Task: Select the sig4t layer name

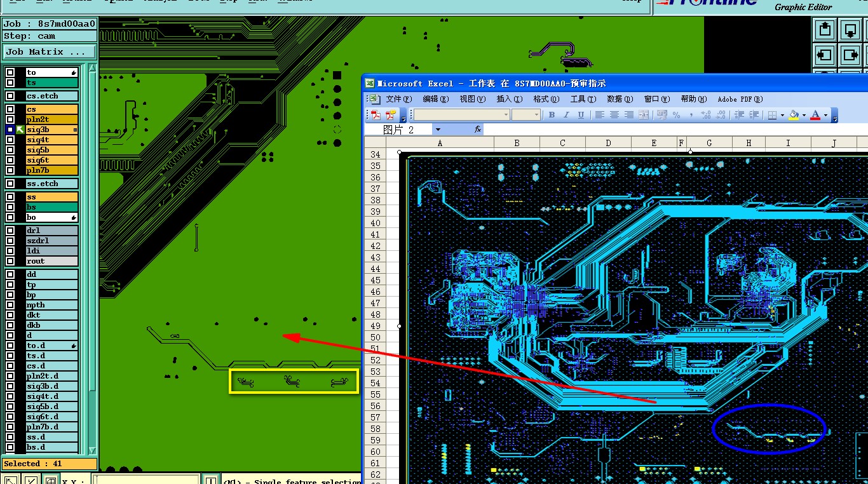Action: point(51,140)
